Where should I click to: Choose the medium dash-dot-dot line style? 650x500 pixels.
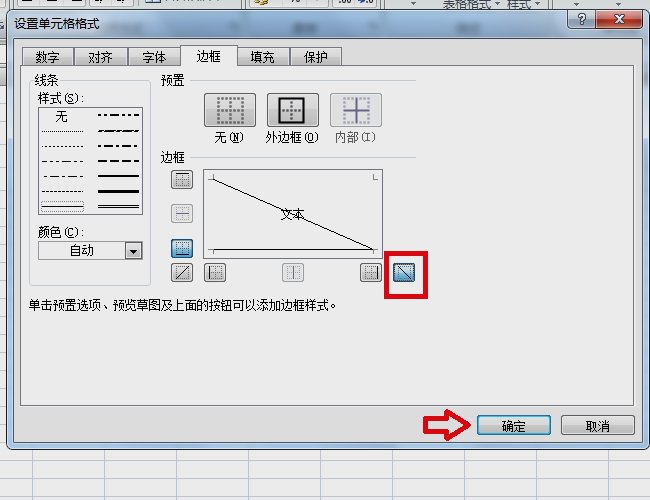click(119, 115)
